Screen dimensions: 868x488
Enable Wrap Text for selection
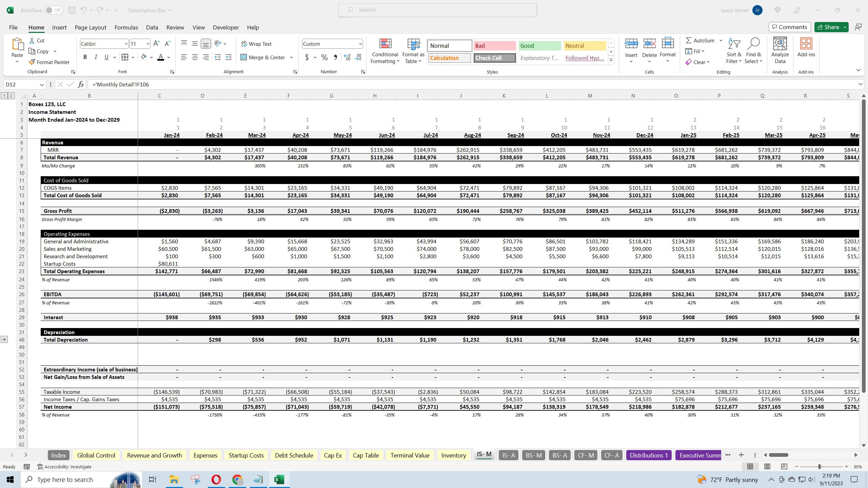[x=257, y=43]
